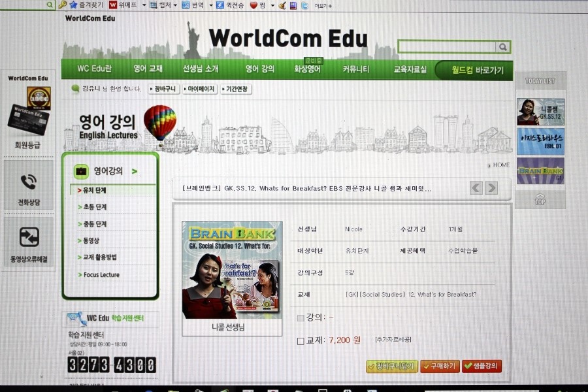Select 중등 단계 in the sidebar
This screenshot has height=392, width=588.
click(x=95, y=224)
